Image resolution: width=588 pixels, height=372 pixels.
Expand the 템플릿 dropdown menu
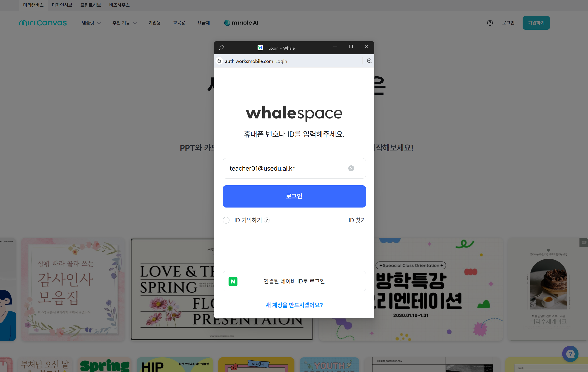(91, 23)
